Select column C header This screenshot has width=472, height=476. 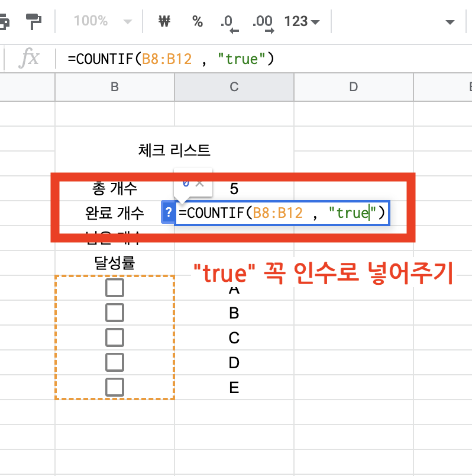(x=234, y=87)
